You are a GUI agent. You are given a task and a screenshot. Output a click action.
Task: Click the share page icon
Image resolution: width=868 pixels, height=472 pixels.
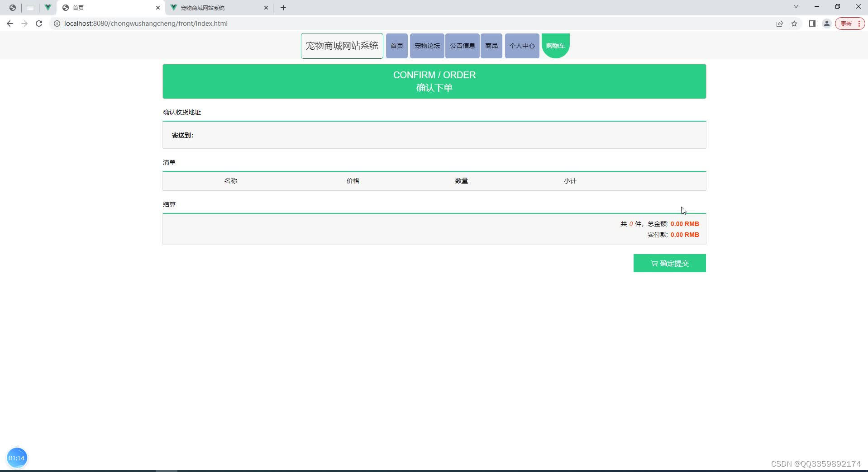point(779,24)
